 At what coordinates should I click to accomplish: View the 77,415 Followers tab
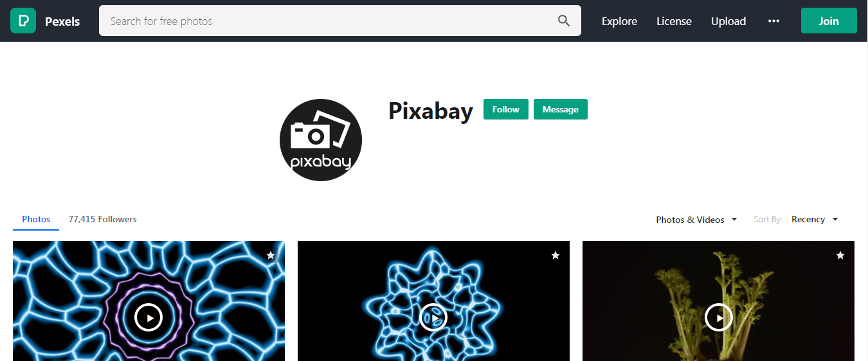[103, 219]
